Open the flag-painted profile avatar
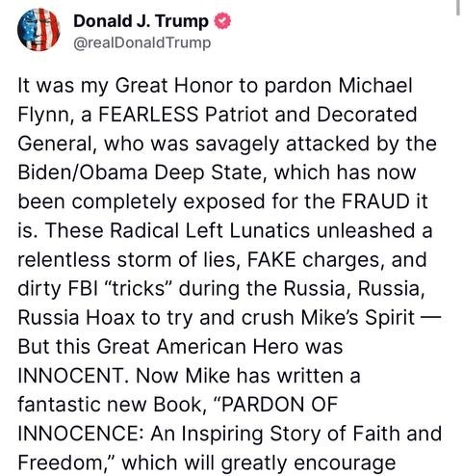This screenshot has height=476, width=463. pos(39,30)
